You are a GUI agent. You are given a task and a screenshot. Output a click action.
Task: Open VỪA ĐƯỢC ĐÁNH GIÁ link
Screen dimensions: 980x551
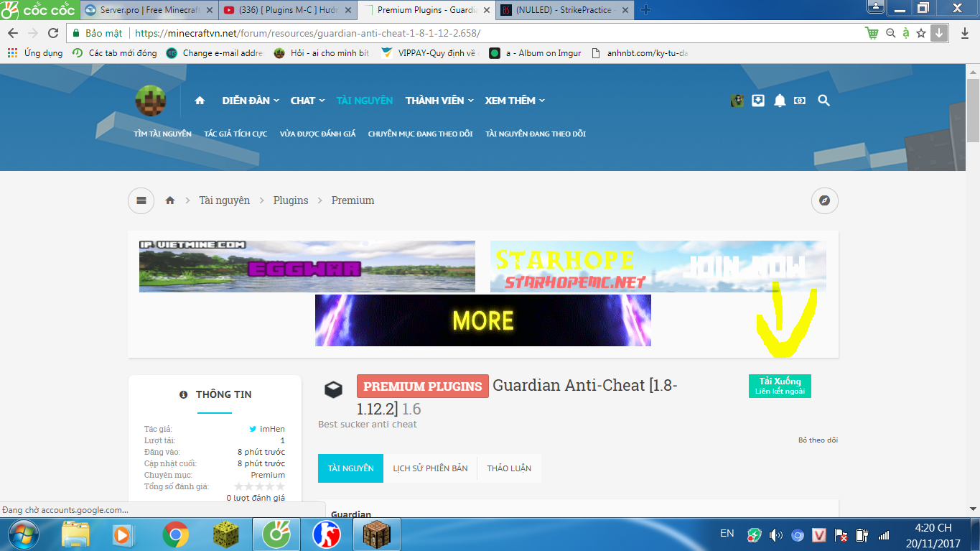[x=318, y=134]
